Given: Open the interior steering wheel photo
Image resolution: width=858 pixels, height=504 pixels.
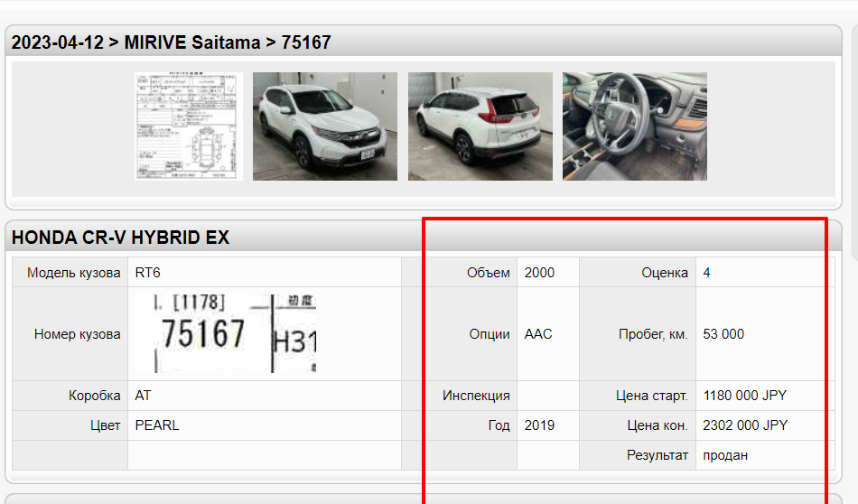Looking at the screenshot, I should [635, 126].
